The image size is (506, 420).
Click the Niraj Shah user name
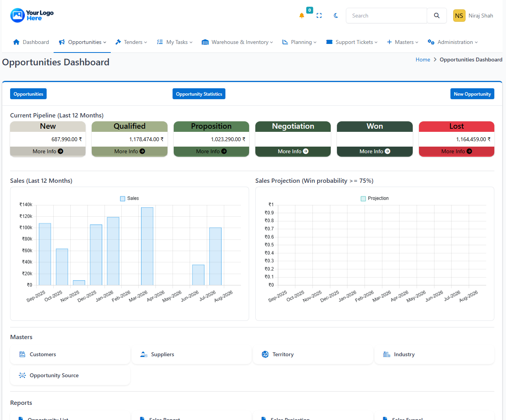(x=481, y=16)
